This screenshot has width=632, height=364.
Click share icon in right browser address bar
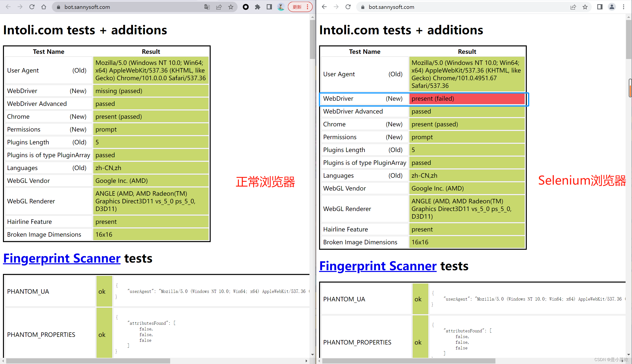point(573,7)
